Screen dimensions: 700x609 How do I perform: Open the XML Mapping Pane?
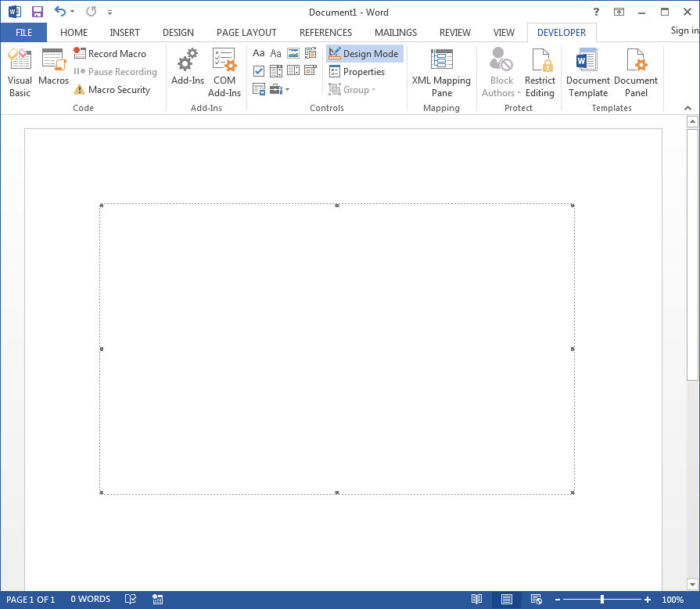(x=441, y=73)
